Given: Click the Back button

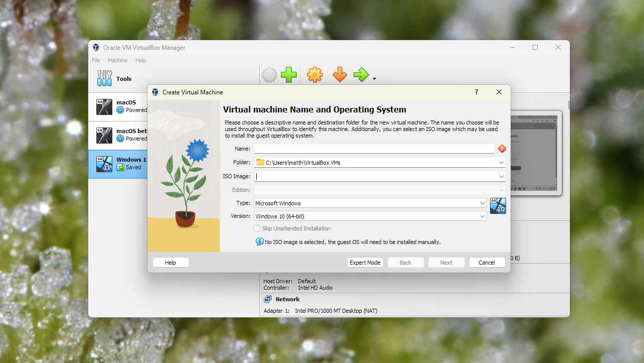Looking at the screenshot, I should coord(406,263).
